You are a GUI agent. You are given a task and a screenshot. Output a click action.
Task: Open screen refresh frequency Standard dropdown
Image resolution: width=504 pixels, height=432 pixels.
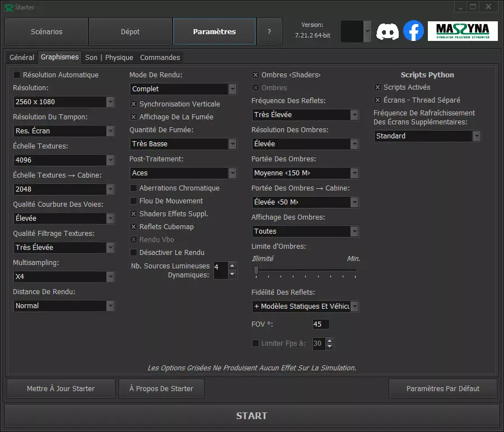(x=427, y=136)
